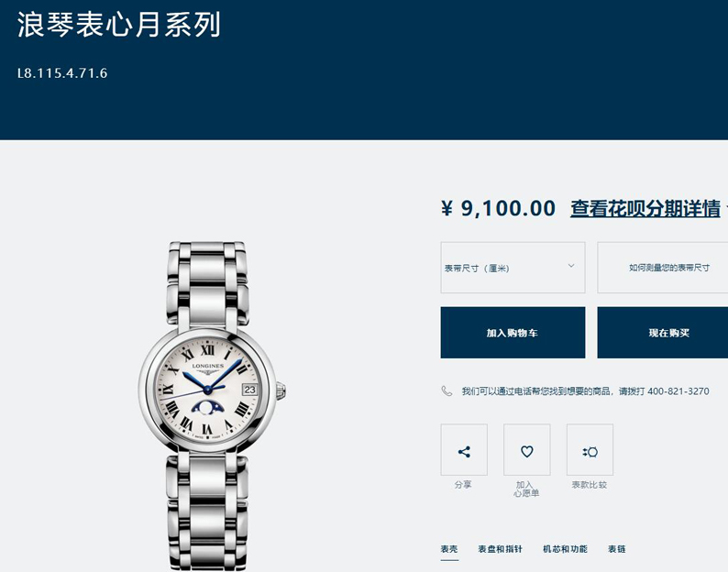
Task: Click the phone handset icon
Action: tap(447, 390)
